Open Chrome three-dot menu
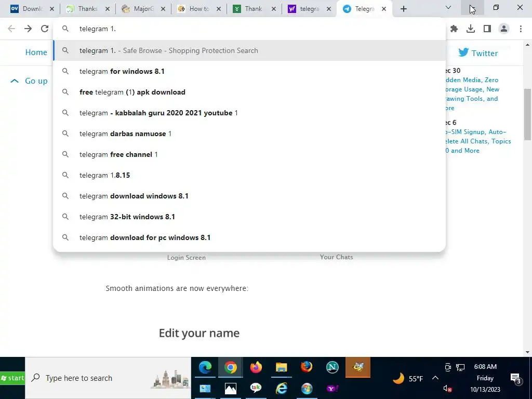 521,29
